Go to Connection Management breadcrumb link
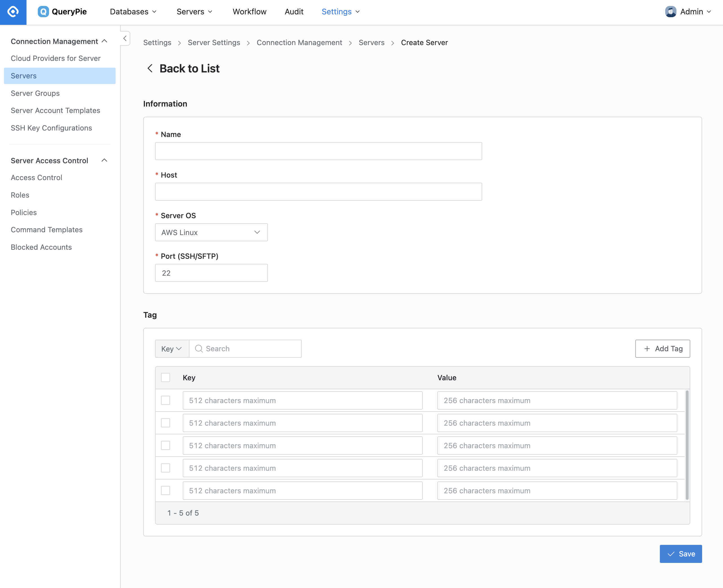This screenshot has height=588, width=723. (x=299, y=43)
